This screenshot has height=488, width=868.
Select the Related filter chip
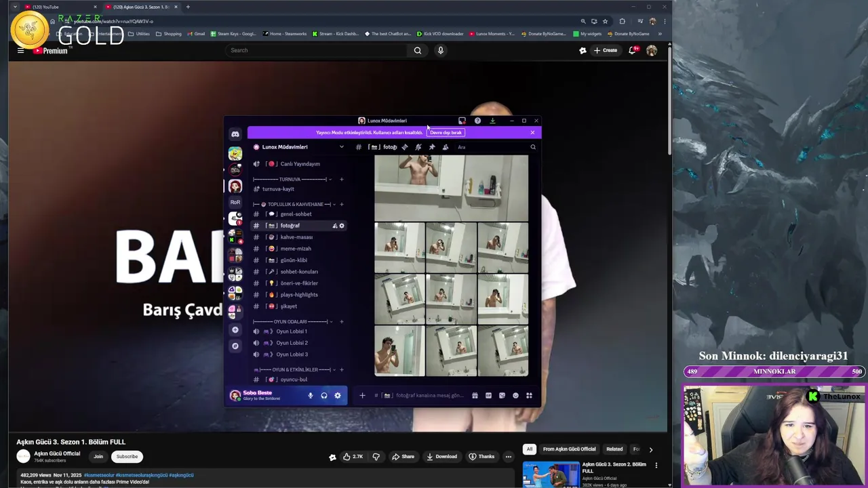(x=614, y=449)
